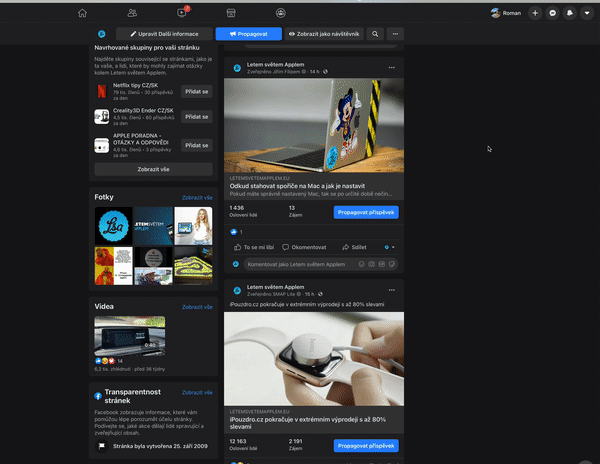This screenshot has width=600, height=464.
Task: Click the reaction icons under the video
Action: (105, 361)
